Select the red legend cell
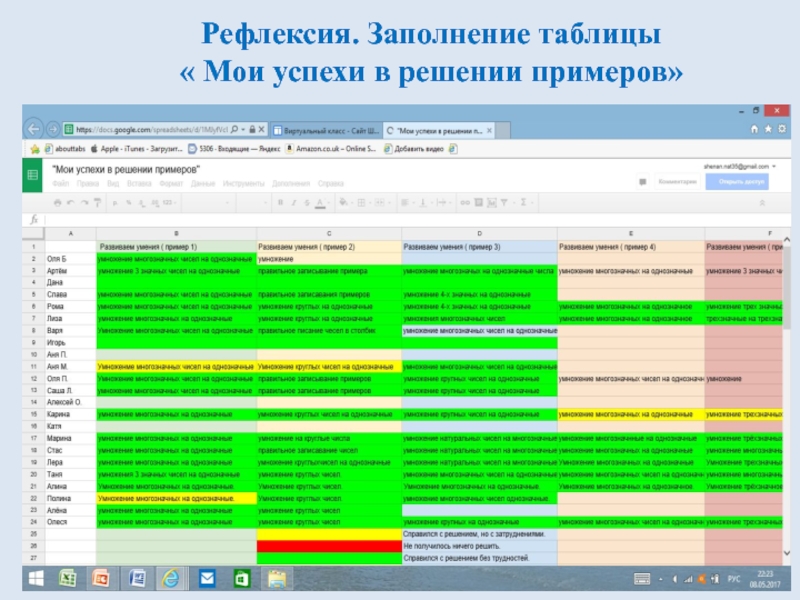800x600 pixels. point(329,546)
